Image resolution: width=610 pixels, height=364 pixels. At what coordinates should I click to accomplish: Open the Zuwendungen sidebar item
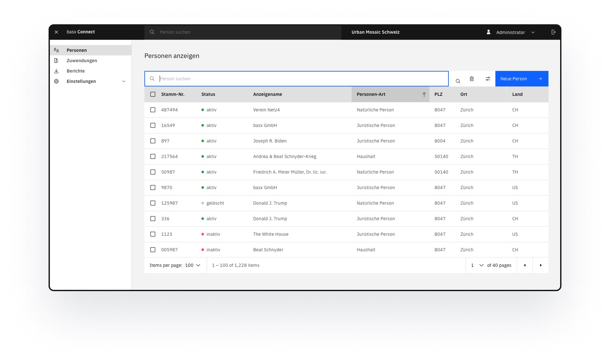[x=82, y=61]
